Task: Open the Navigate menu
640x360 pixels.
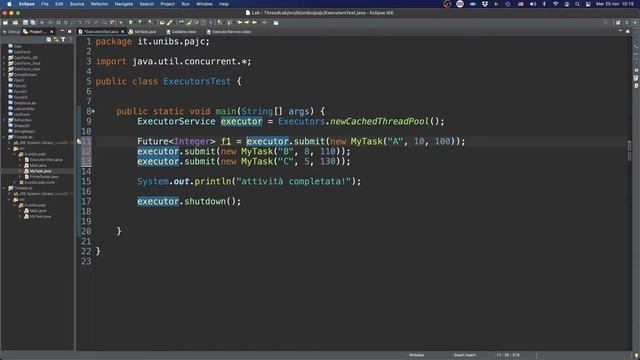Action: 124,4
